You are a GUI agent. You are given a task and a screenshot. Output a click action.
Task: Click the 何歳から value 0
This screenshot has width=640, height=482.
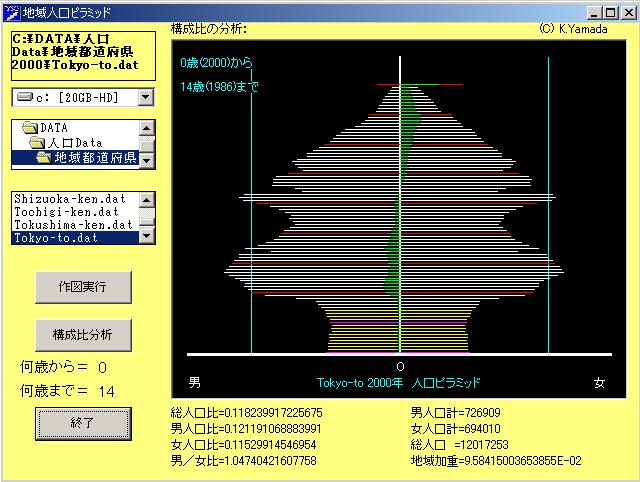[x=102, y=368]
